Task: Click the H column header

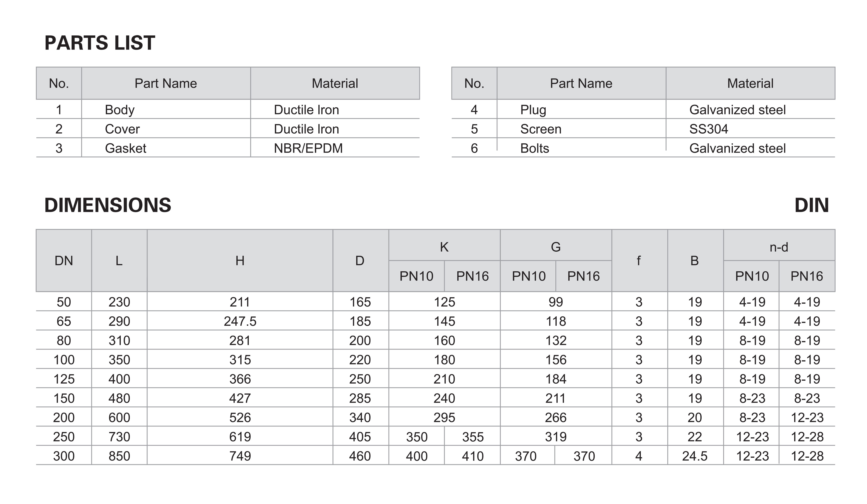Action: (x=240, y=261)
